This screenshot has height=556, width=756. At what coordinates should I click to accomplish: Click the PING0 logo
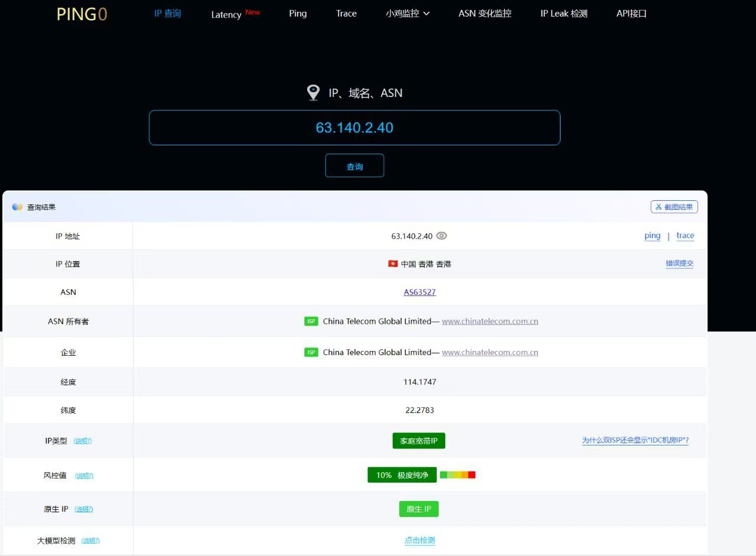click(x=82, y=14)
